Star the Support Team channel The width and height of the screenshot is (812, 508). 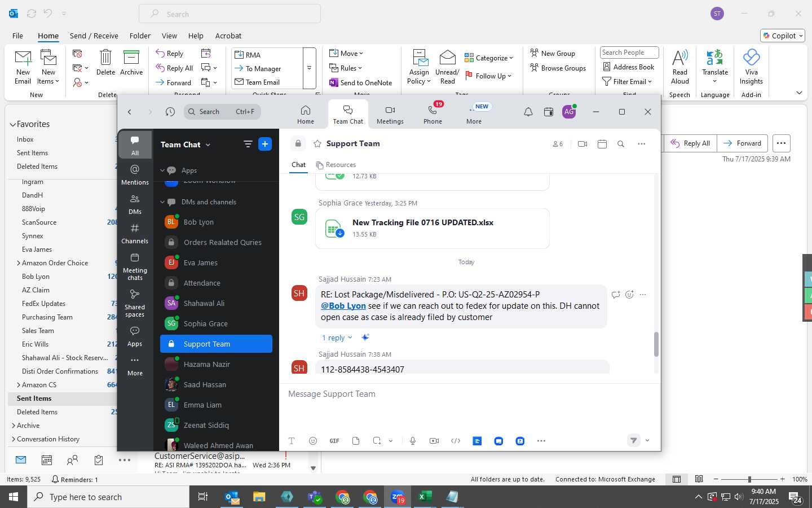pos(317,144)
